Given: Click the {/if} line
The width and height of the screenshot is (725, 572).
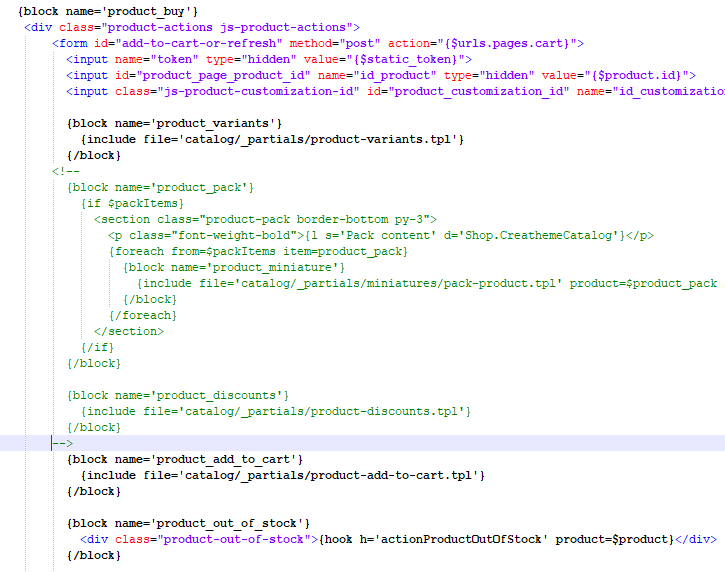Looking at the screenshot, I should 97,347.
